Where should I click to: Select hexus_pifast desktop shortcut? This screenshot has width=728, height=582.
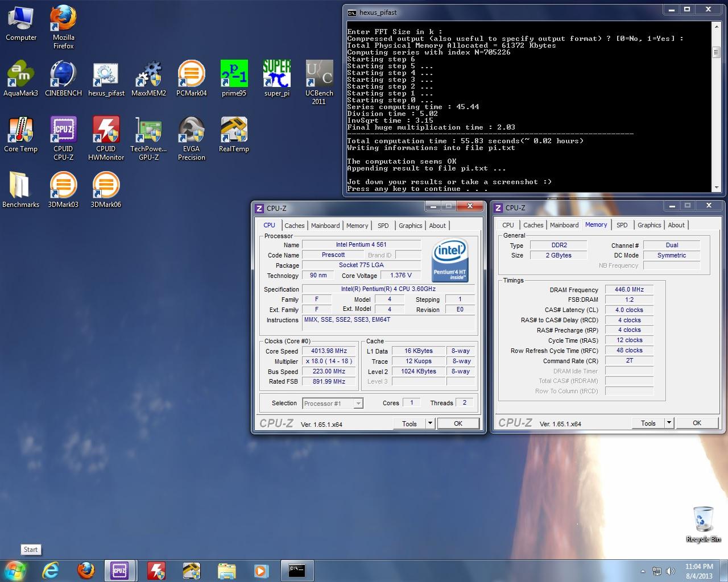tap(106, 78)
